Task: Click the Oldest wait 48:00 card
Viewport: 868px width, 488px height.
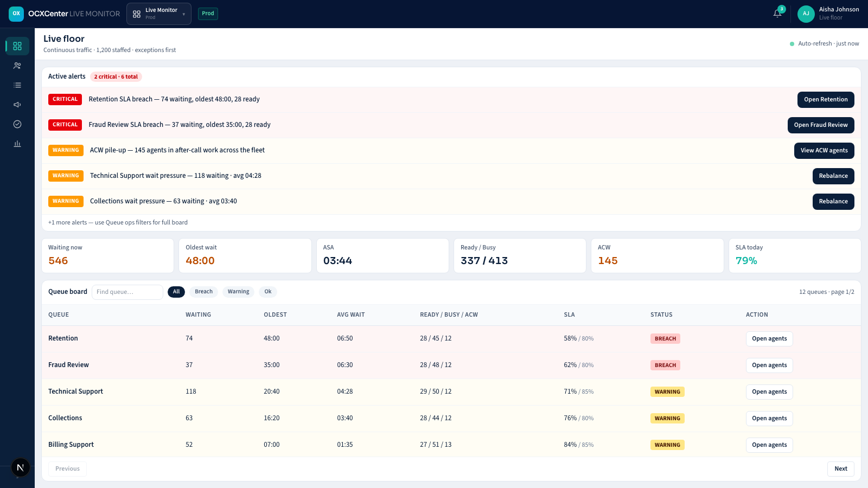Action: tap(245, 256)
